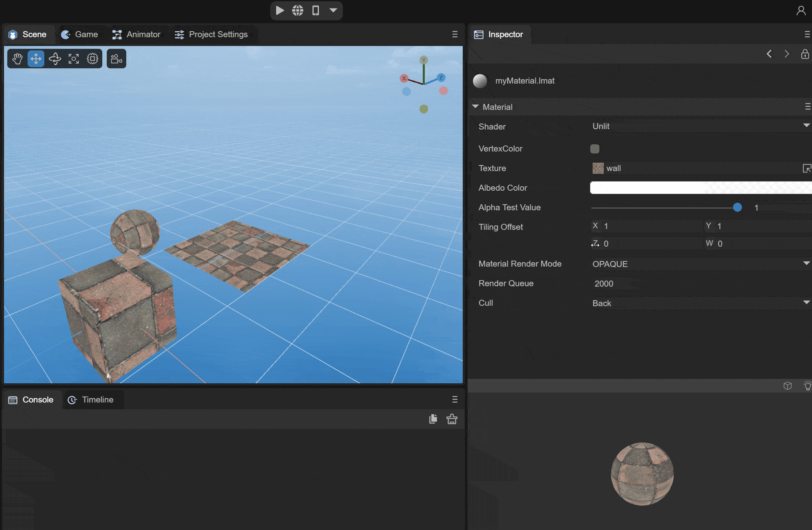
Task: Click the mobile device preview icon
Action: (316, 10)
